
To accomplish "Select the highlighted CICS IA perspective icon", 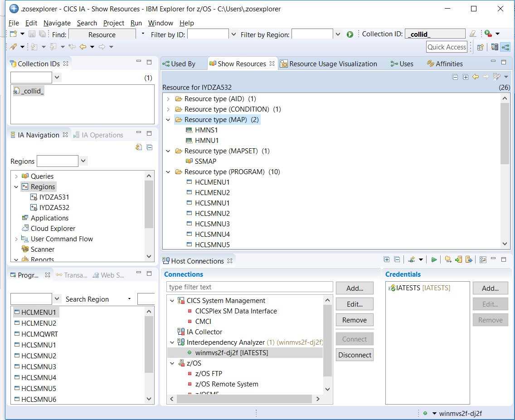I will point(505,47).
